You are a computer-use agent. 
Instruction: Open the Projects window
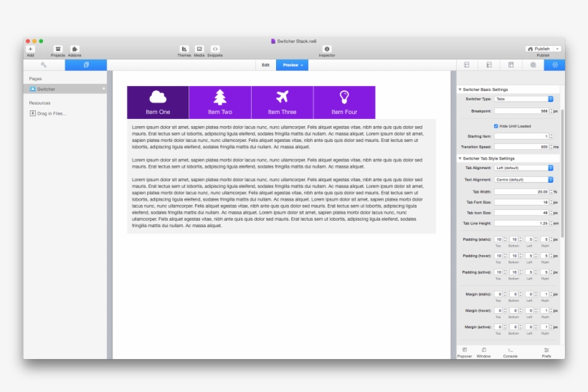click(57, 49)
